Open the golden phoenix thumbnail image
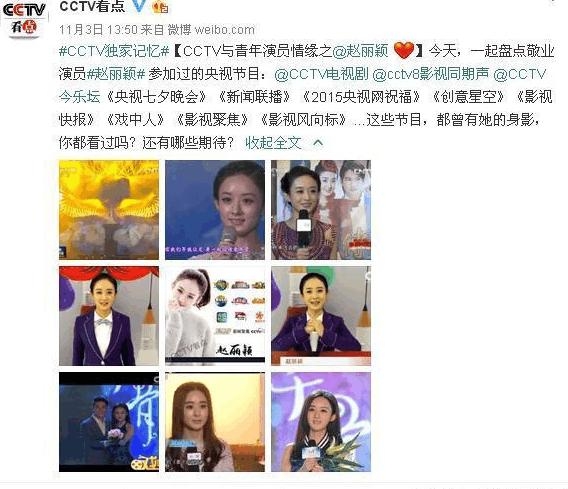The image size is (568, 489). [109, 210]
